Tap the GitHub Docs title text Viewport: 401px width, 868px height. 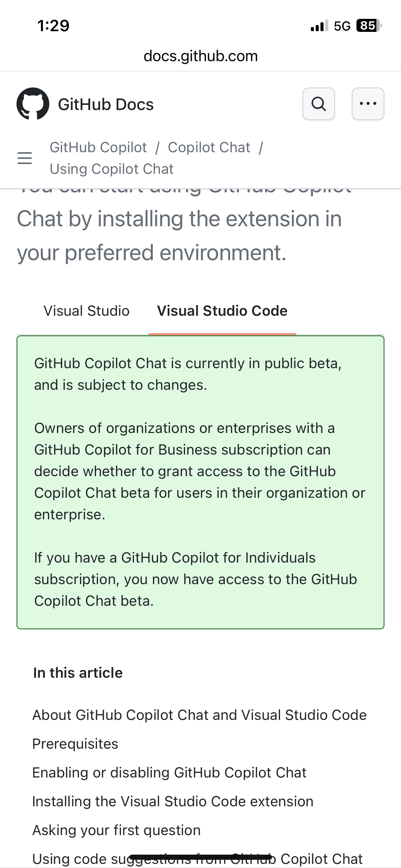[105, 104]
